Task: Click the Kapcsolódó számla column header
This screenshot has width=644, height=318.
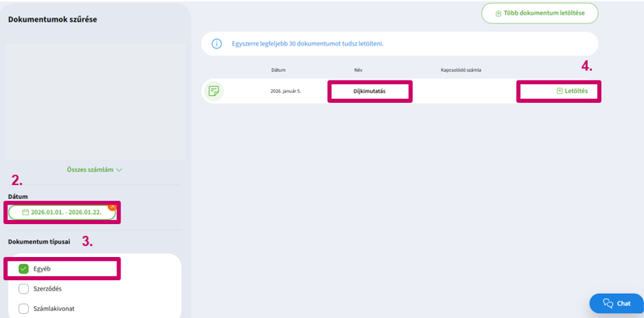Action: 461,70
